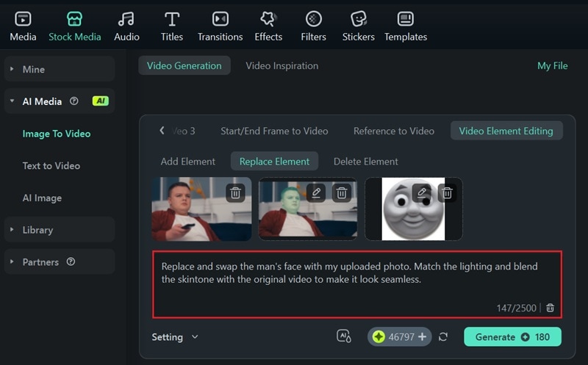588x365 pixels.
Task: Click the green credits coin icon
Action: 379,337
